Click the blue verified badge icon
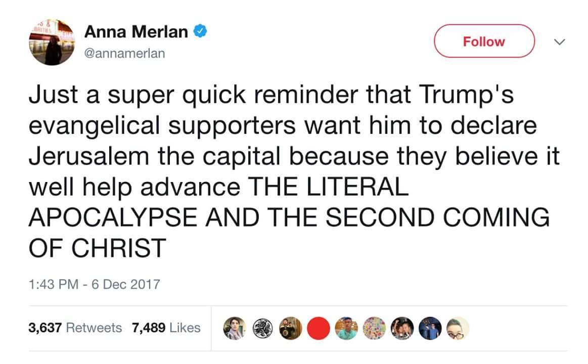This screenshot has width=588, height=364. [x=200, y=32]
